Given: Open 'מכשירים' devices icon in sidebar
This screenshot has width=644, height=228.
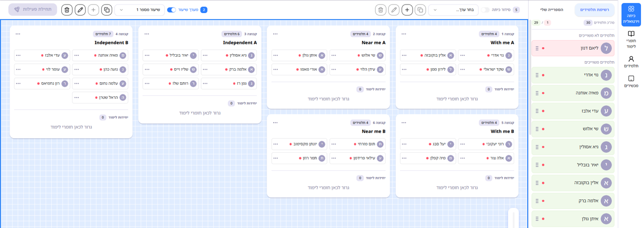Looking at the screenshot, I should pyautogui.click(x=631, y=81).
